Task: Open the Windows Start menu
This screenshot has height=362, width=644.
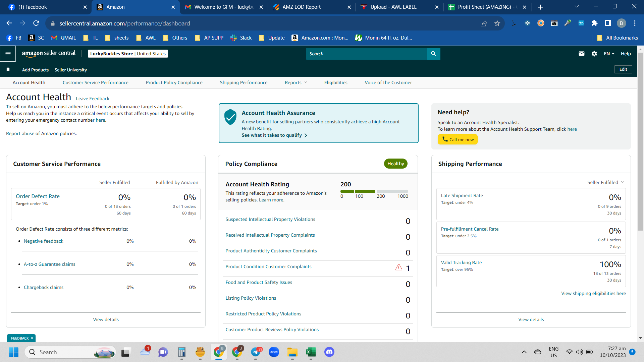Action: [x=13, y=352]
